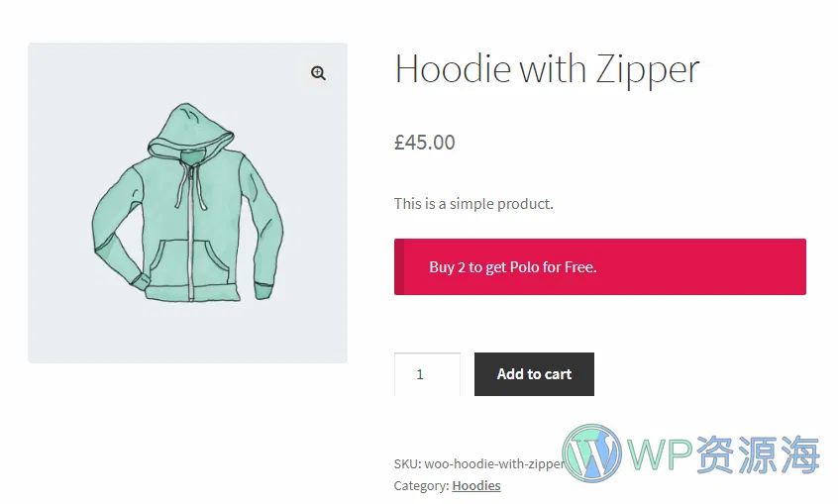The width and height of the screenshot is (838, 504).
Task: Open the Hoodies category link
Action: pos(476,486)
